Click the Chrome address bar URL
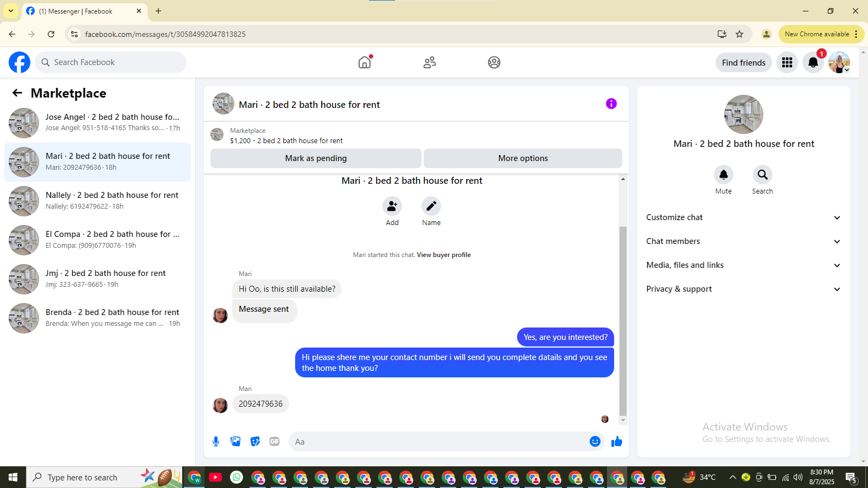 click(165, 34)
